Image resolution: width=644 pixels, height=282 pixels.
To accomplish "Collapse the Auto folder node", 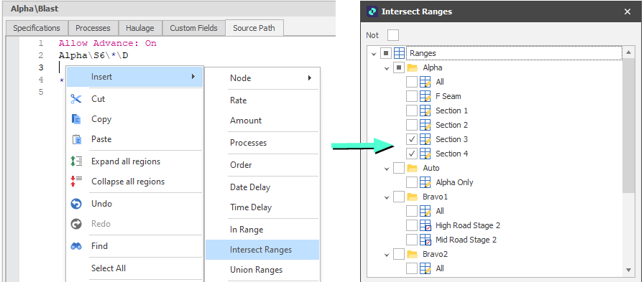I will [387, 169].
